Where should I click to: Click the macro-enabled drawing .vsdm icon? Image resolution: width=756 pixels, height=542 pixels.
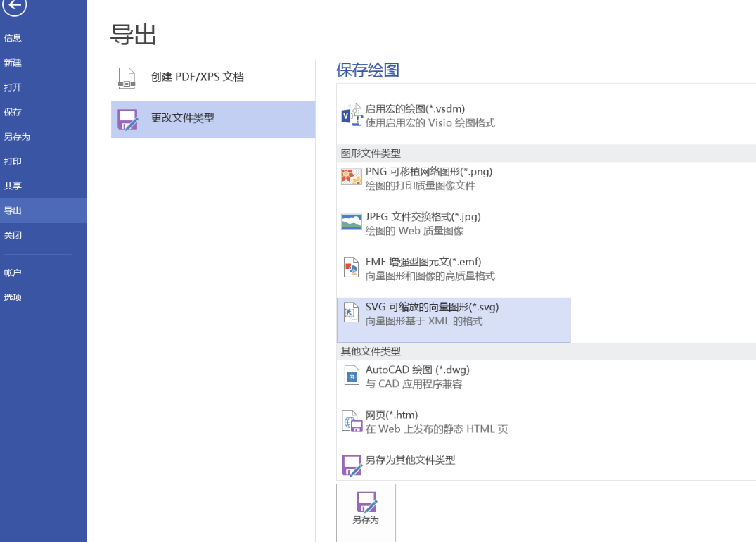(351, 116)
